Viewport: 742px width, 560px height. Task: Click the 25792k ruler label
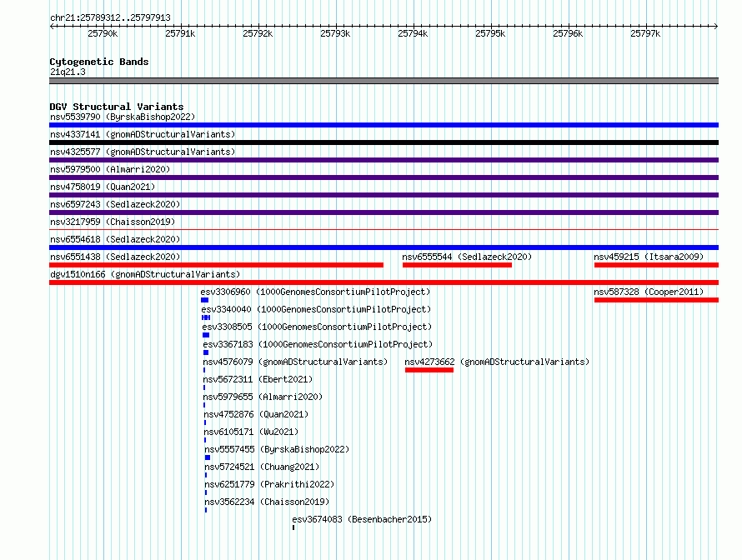pyautogui.click(x=258, y=33)
